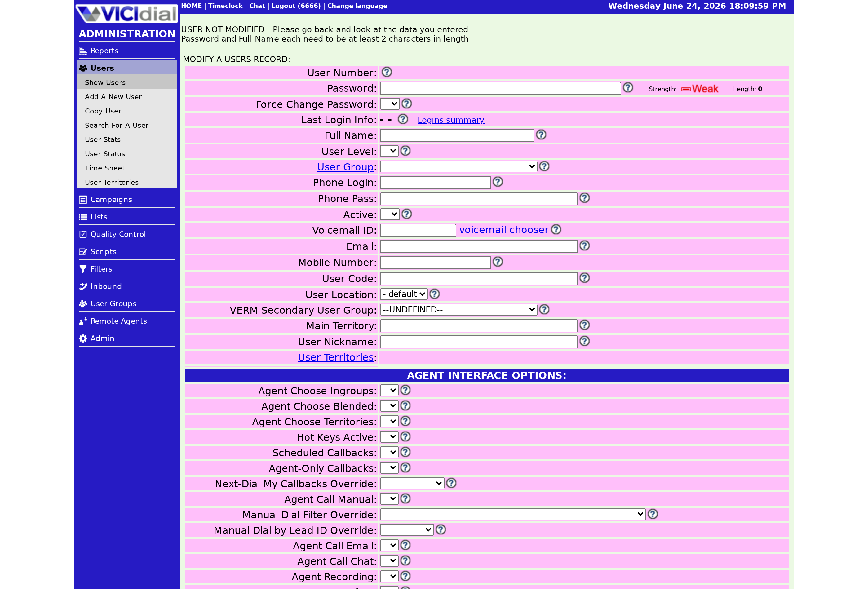
Task: Open the Last Login Info help icon
Action: [x=403, y=119]
